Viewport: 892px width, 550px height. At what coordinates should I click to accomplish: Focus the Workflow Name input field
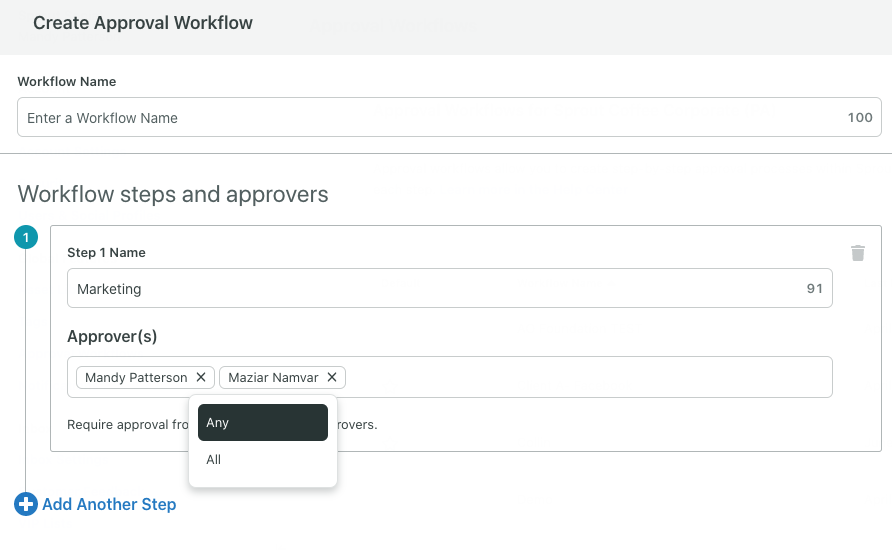pos(449,117)
